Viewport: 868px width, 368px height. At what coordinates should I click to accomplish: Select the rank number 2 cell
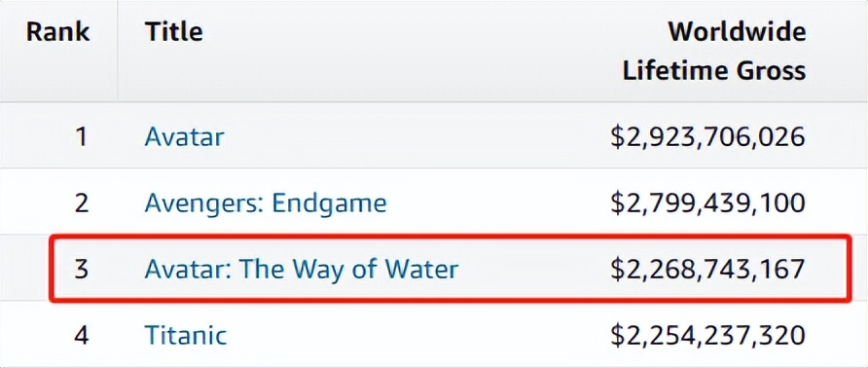point(82,202)
